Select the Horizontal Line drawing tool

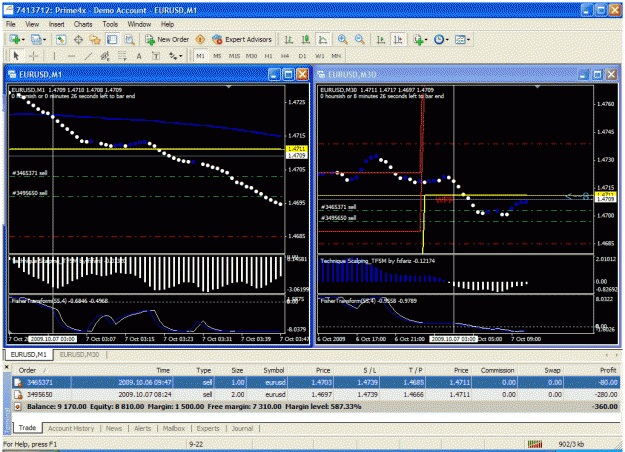coord(71,56)
